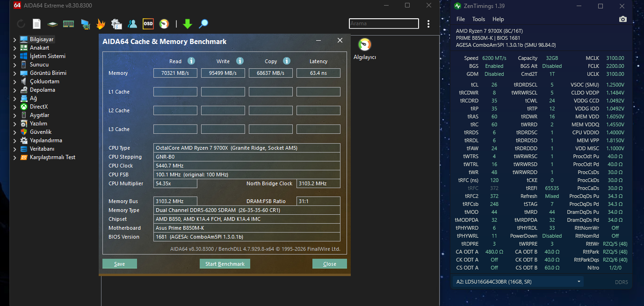Click the green memory module toolbar icon
Viewport: 644px width, 306px height.
[69, 23]
